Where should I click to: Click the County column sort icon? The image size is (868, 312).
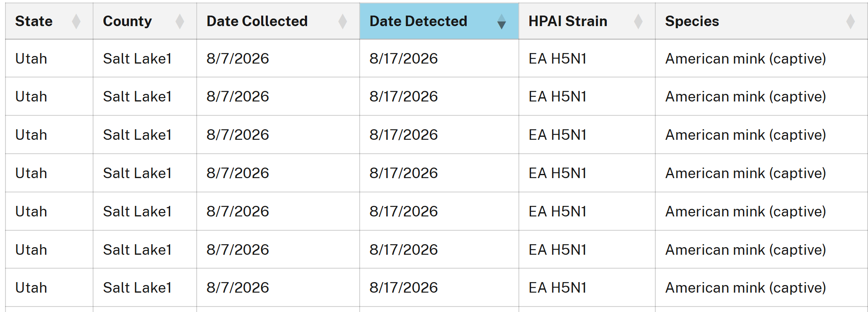point(180,21)
